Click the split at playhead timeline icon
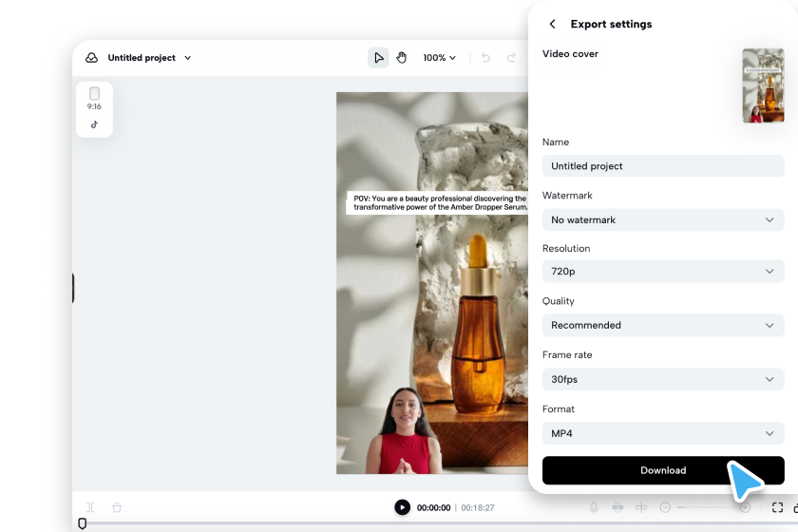Screen dimensions: 798x532 [641, 507]
